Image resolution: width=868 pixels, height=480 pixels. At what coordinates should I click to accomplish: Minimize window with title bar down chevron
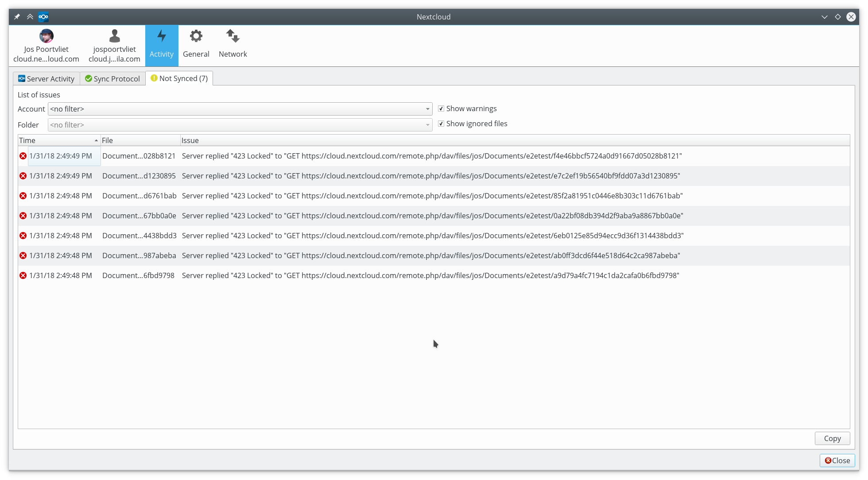point(825,17)
